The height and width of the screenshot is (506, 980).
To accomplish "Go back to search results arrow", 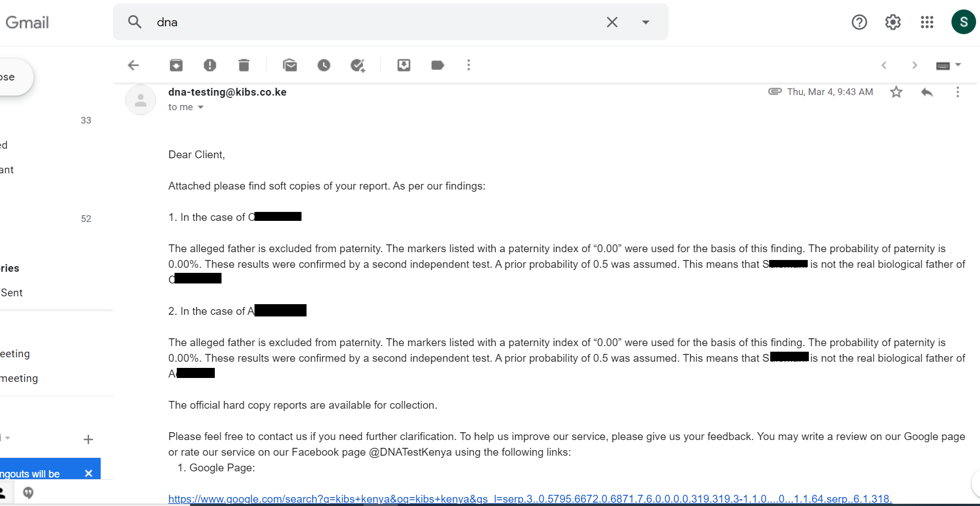I will 133,65.
